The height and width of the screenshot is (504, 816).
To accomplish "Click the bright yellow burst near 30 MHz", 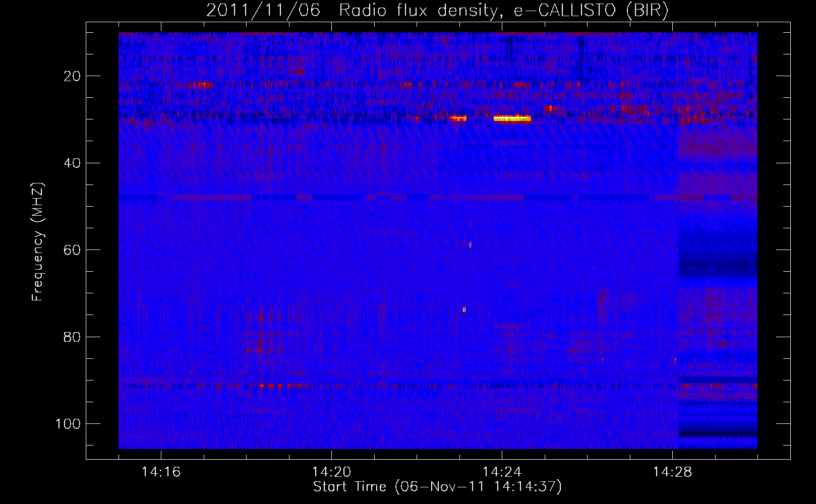I will (512, 119).
